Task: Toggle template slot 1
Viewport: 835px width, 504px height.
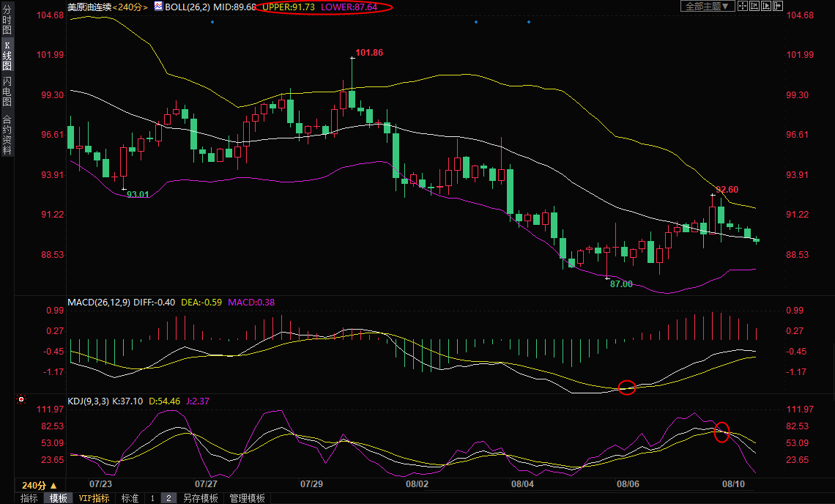Action: [x=152, y=498]
